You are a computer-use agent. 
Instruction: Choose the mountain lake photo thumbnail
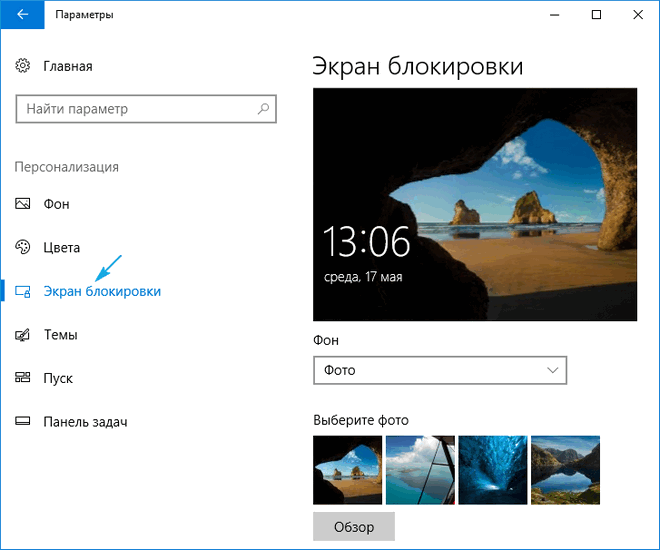coord(565,469)
